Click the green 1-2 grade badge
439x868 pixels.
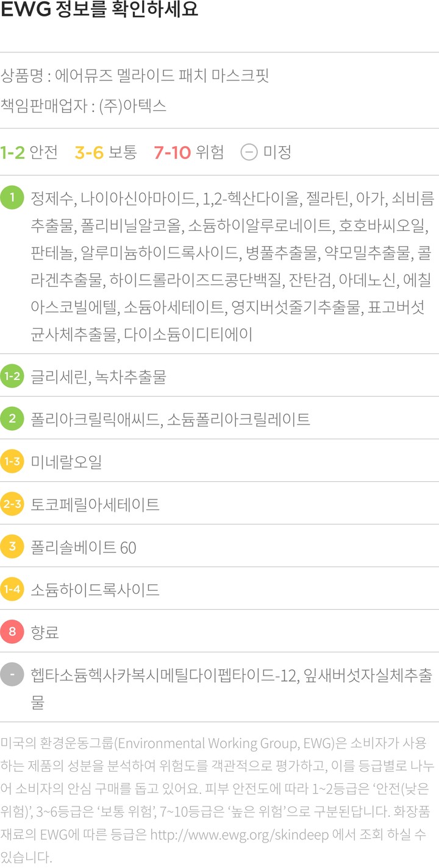[12, 376]
